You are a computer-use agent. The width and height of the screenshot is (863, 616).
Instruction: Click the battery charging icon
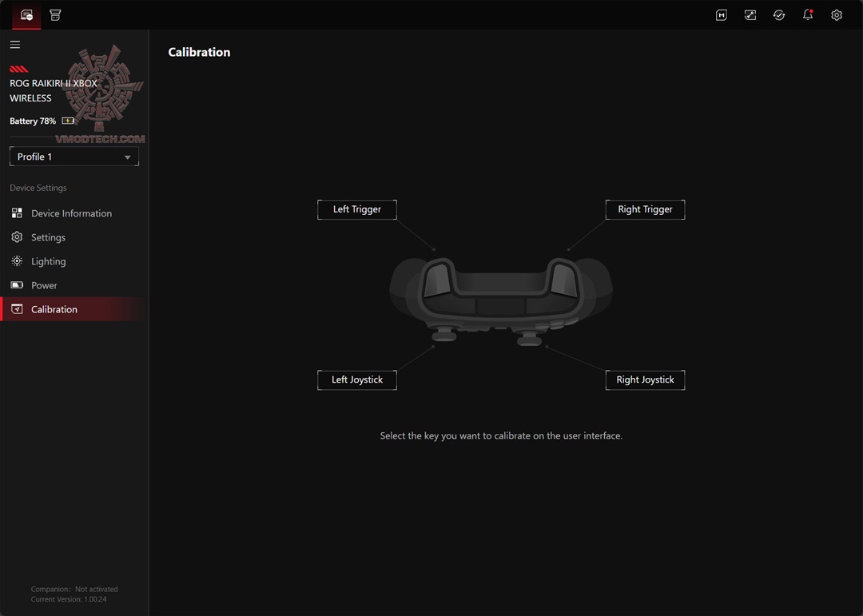pyautogui.click(x=68, y=121)
